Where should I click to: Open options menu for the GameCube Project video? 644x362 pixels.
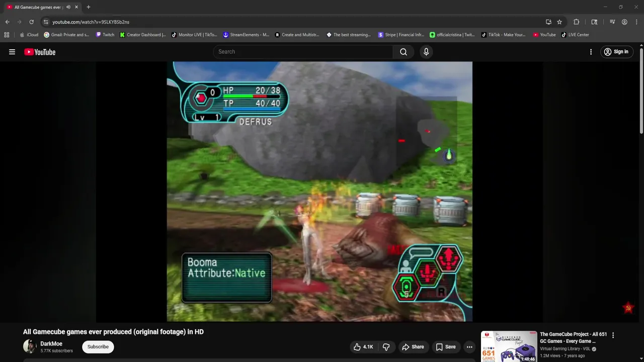pos(613,335)
